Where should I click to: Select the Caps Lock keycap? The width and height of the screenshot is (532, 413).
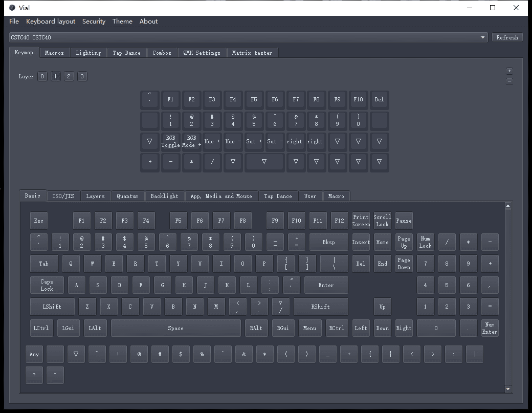[x=47, y=285]
